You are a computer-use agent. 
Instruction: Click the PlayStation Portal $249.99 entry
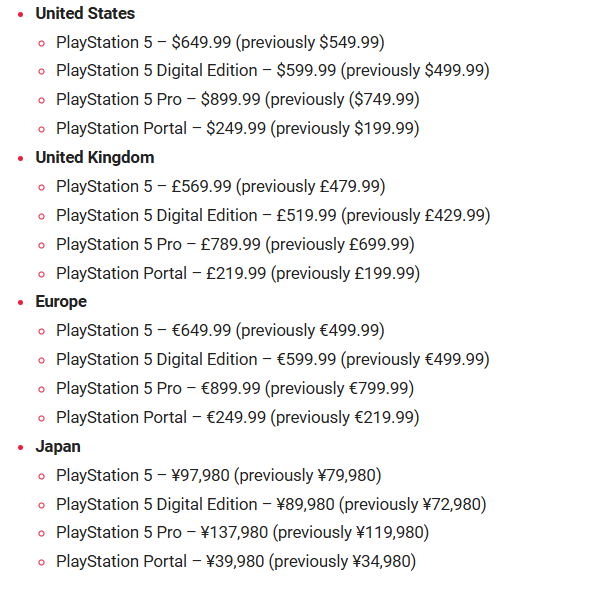238,129
